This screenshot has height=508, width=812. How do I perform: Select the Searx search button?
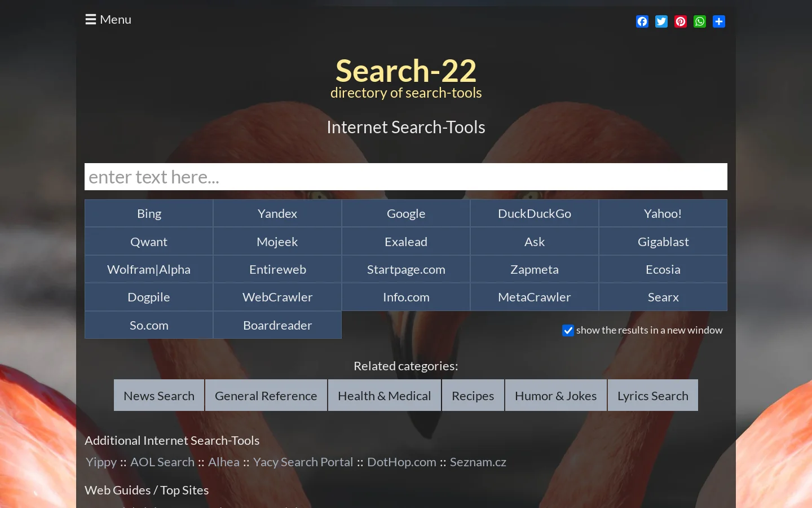tap(663, 297)
